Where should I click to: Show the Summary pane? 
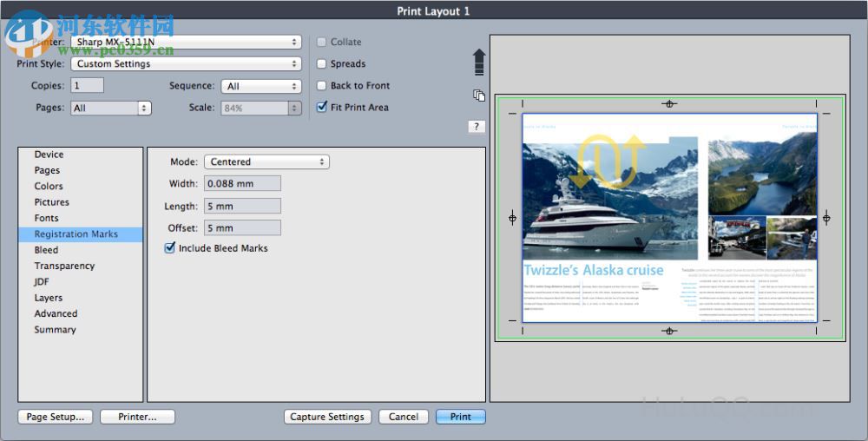tap(81, 330)
